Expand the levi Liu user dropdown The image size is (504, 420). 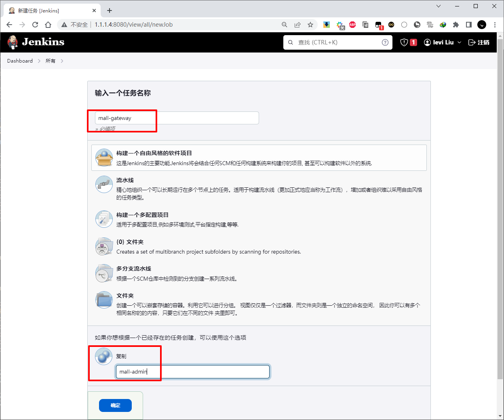coord(459,42)
